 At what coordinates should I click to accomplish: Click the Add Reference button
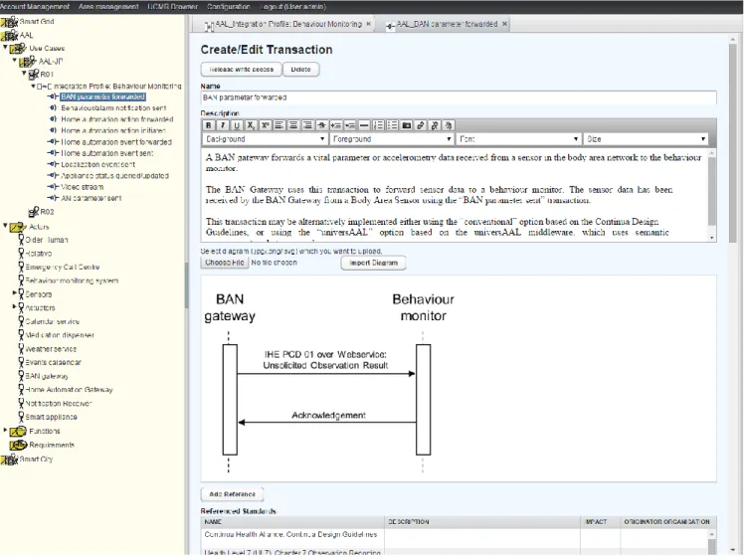(232, 494)
